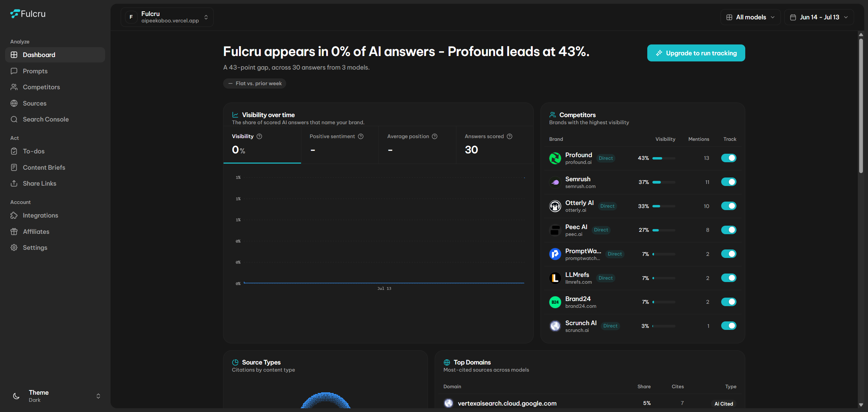Click the Sources globe icon
The width and height of the screenshot is (868, 412).
(x=14, y=103)
